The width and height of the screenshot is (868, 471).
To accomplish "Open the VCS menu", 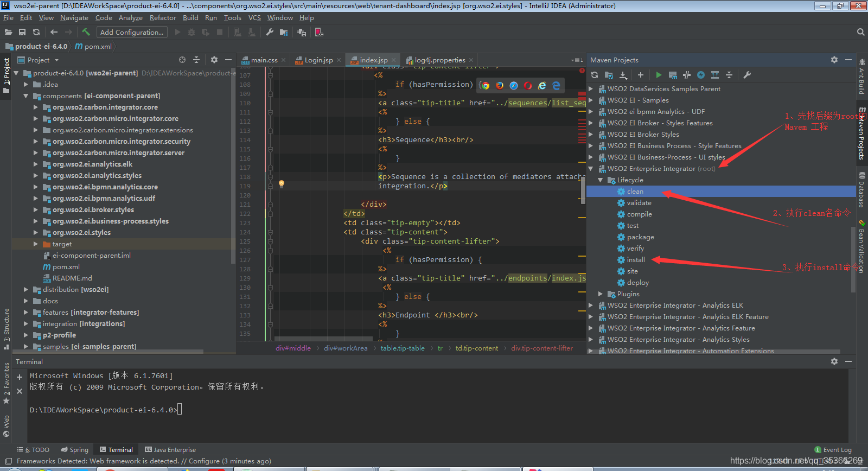I will pos(254,18).
